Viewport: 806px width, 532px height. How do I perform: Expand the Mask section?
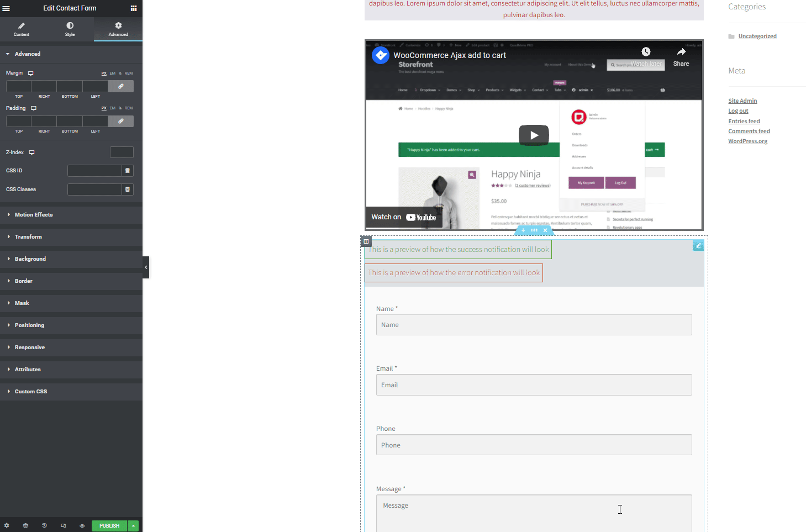click(71, 303)
